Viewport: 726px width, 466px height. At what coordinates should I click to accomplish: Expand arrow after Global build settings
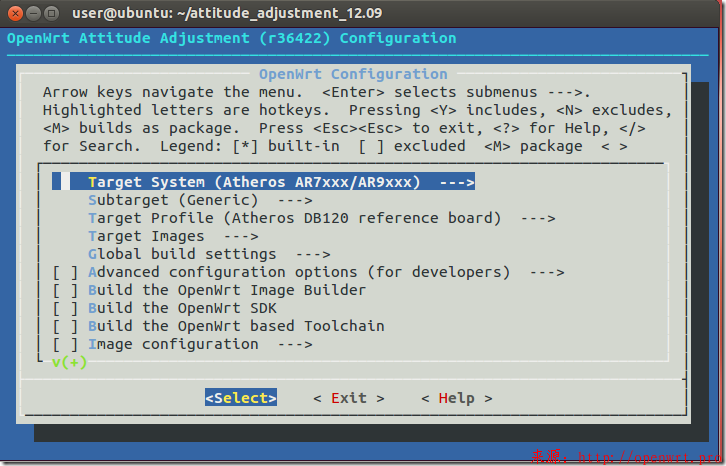pyautogui.click(x=313, y=255)
